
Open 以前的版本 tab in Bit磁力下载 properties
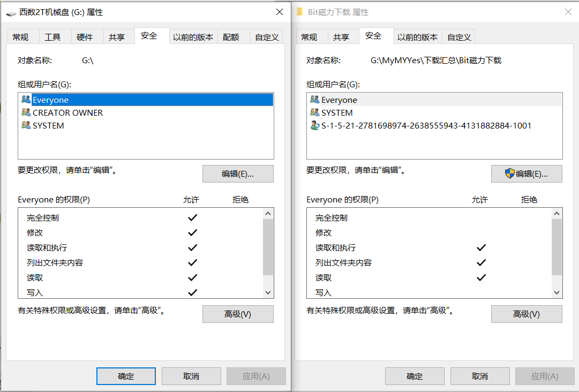coord(418,37)
